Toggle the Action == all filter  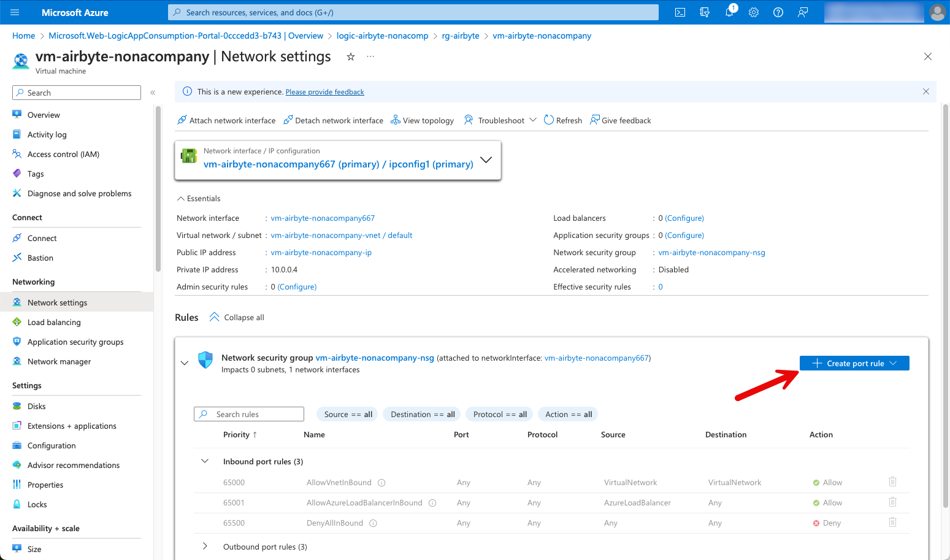tap(569, 415)
